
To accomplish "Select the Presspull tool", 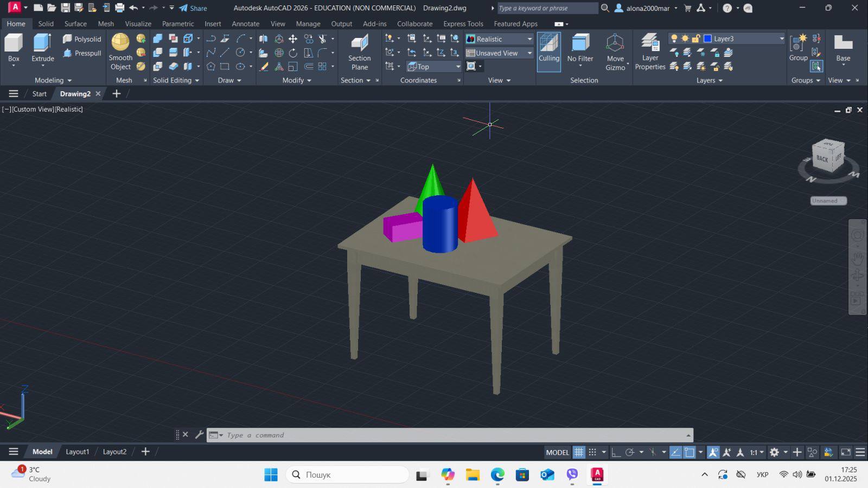I will click(x=82, y=53).
